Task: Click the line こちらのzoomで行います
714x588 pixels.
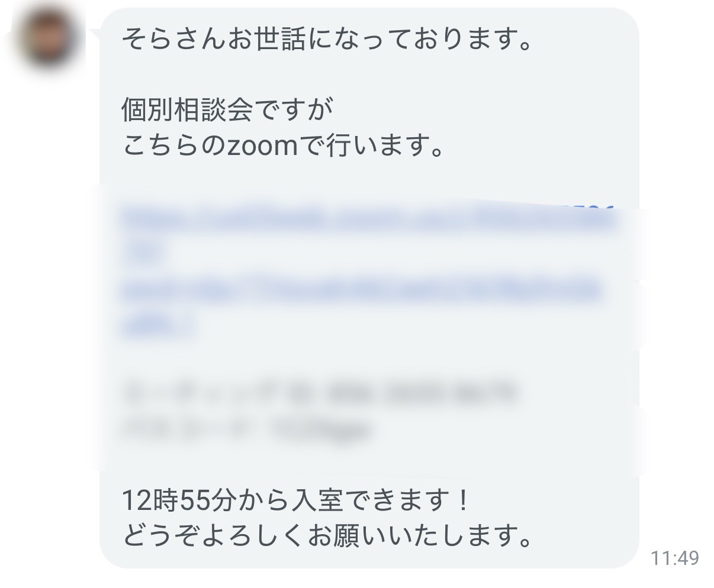Action: 282,146
